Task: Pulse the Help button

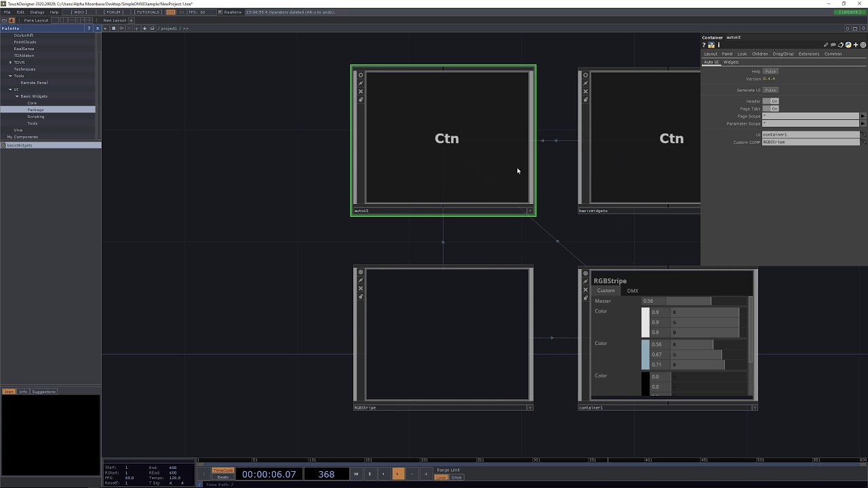Action: click(770, 71)
